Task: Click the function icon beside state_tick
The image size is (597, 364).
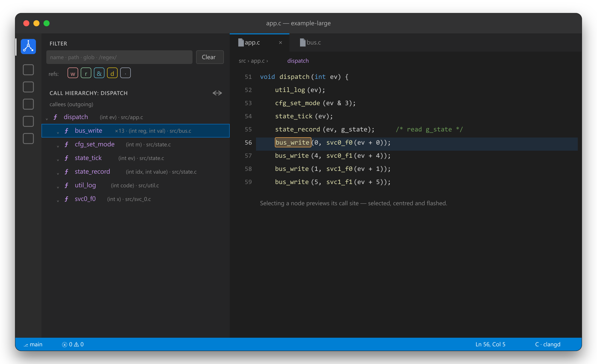Action: [x=66, y=158]
